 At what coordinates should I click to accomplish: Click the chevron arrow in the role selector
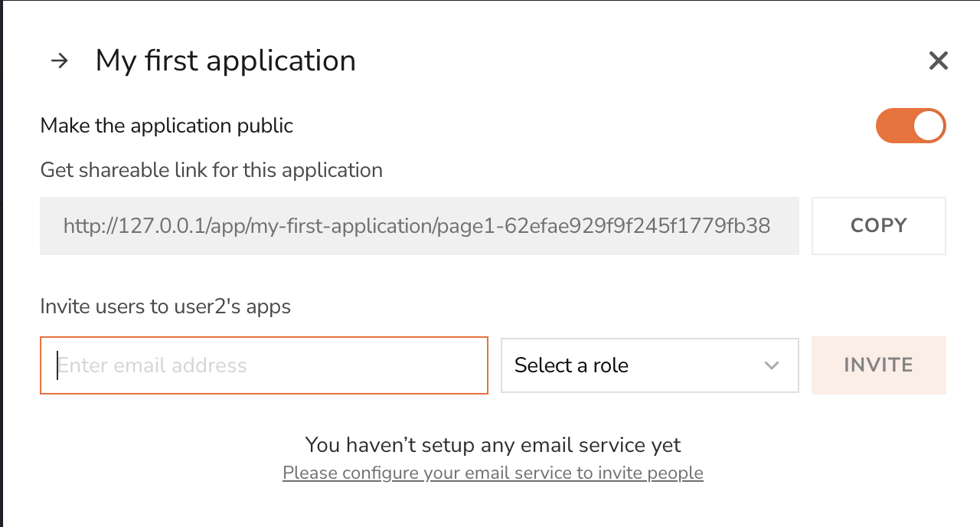pos(772,365)
